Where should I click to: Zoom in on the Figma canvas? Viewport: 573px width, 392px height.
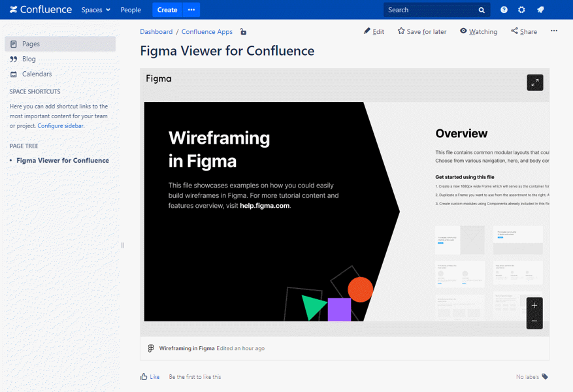534,305
